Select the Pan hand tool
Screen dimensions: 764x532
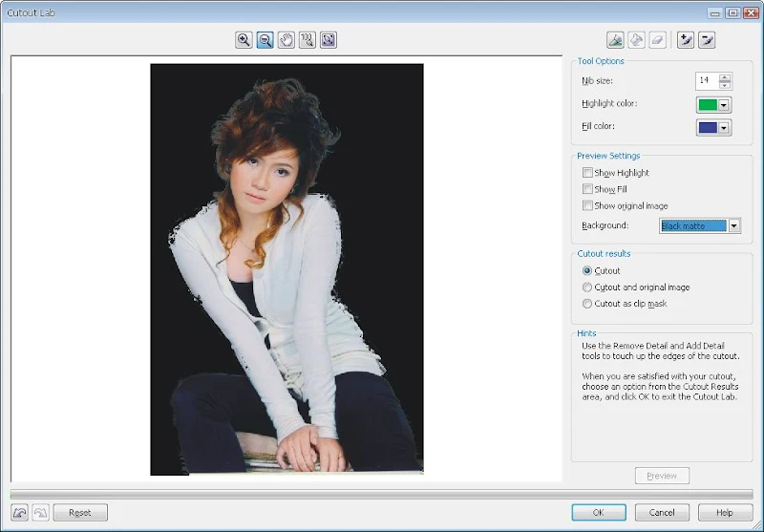click(x=286, y=40)
